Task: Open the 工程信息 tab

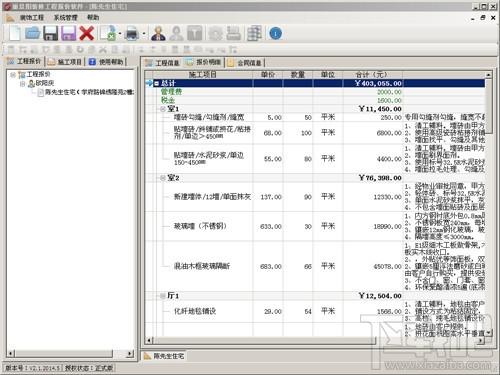Action: [163, 63]
